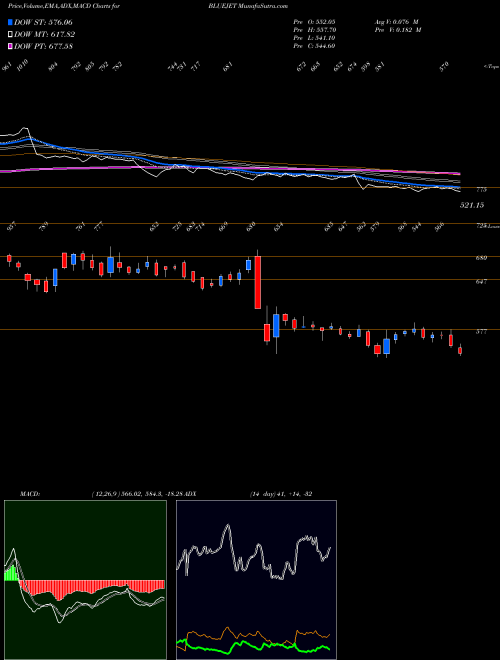Click the 1010 top value label
The image size is (500, 660).
22,66
